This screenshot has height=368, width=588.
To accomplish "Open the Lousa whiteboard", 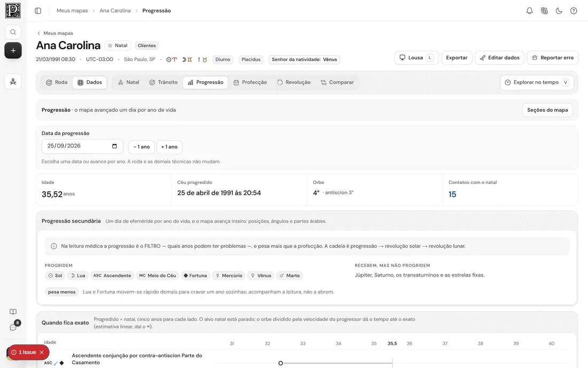I will [416, 58].
